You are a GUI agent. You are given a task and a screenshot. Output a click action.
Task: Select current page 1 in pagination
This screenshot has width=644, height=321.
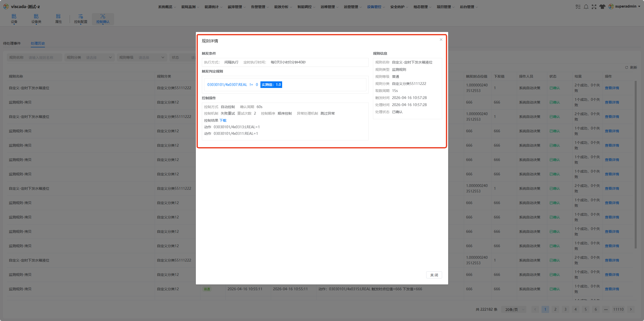pyautogui.click(x=545, y=309)
